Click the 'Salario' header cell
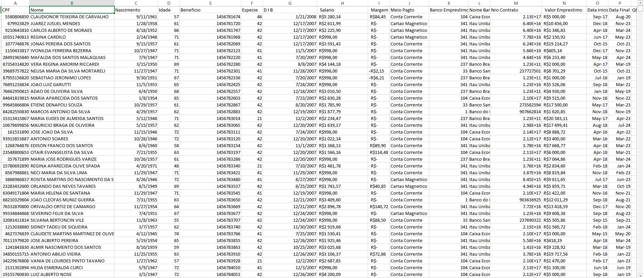The image size is (644, 278). (x=343, y=10)
